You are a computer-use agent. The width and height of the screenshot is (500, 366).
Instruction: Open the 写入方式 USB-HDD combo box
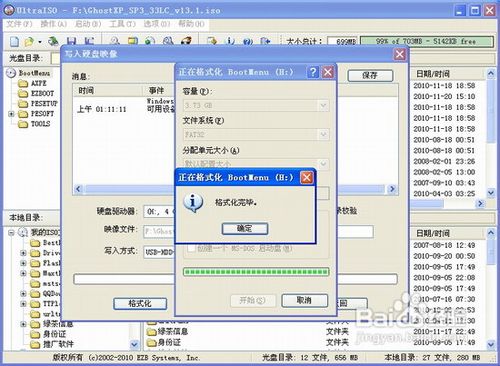pos(159,252)
